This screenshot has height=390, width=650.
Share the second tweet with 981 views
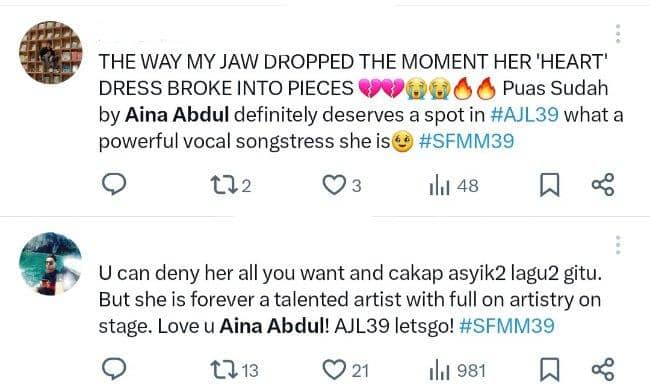[603, 370]
